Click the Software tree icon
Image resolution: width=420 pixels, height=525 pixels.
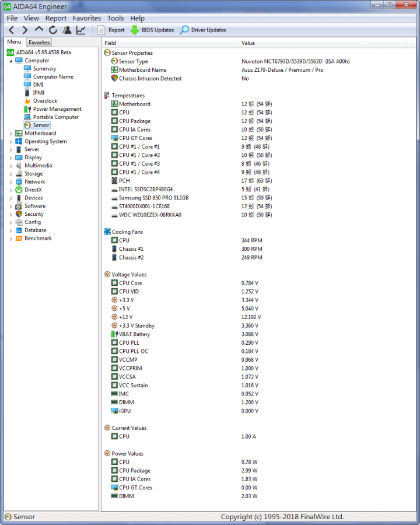[x=19, y=206]
